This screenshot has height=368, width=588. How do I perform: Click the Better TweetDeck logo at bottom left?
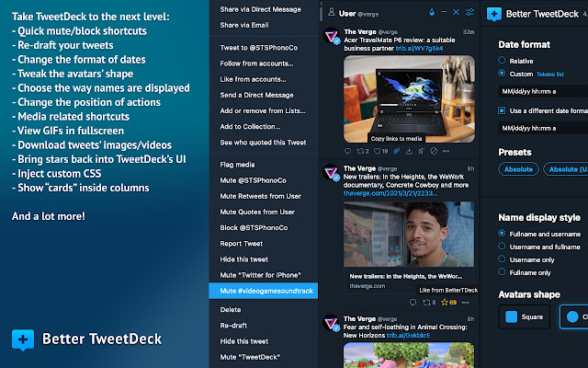tap(23, 339)
